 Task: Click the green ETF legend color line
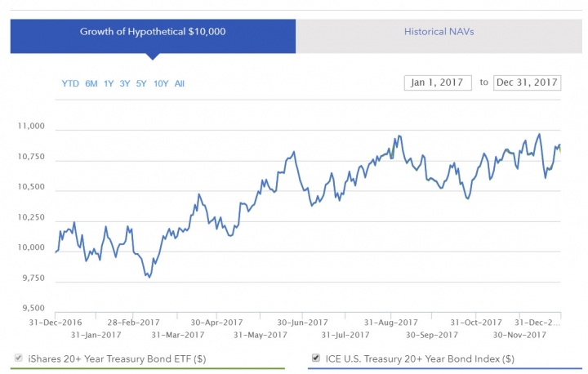(x=147, y=369)
